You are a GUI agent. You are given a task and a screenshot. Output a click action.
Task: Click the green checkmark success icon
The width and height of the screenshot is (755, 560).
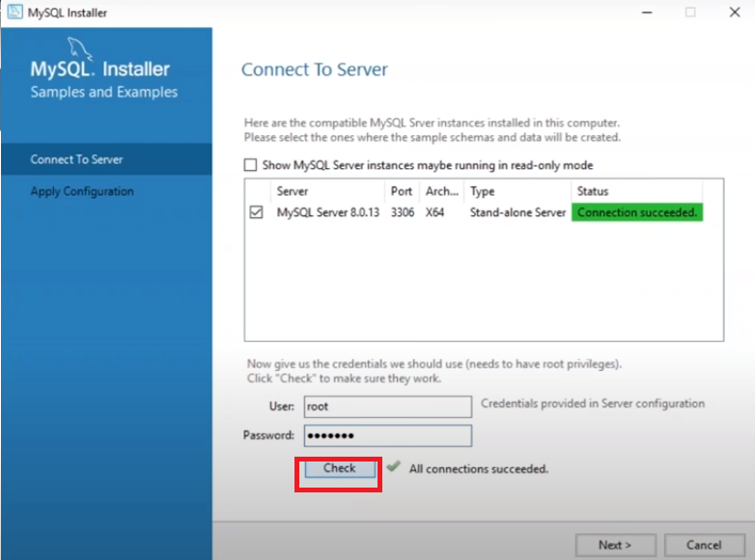coord(393,467)
